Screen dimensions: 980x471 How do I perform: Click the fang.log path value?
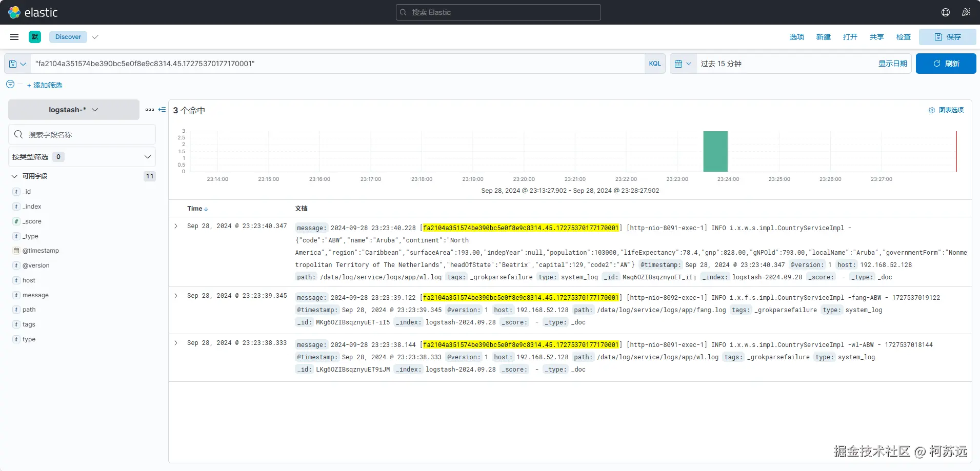(x=662, y=310)
